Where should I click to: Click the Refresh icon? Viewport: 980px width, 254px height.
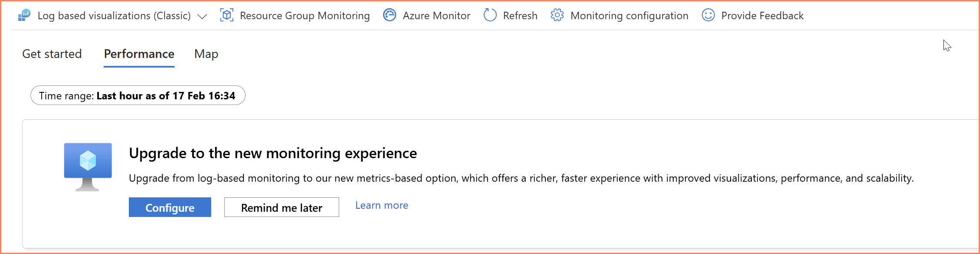pyautogui.click(x=490, y=15)
